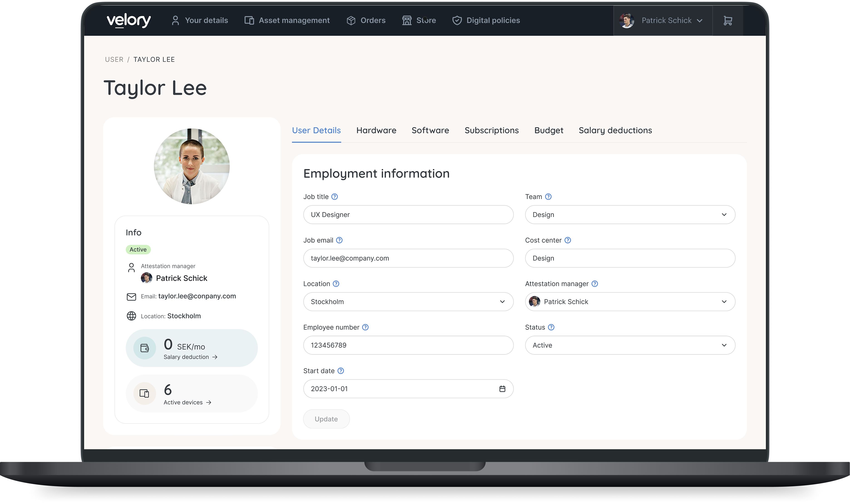Image resolution: width=850 pixels, height=504 pixels.
Task: Click the Cost center help icon
Action: (x=568, y=240)
